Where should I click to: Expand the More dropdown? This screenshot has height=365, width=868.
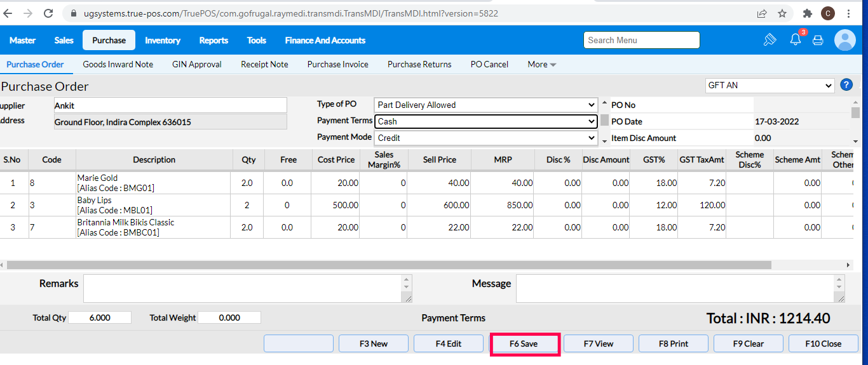(x=541, y=64)
